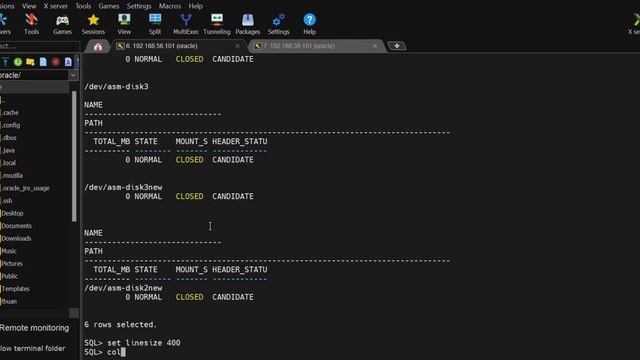Screen dimensions: 640x360
Task: Select the Public folder
Action: pyautogui.click(x=9, y=276)
